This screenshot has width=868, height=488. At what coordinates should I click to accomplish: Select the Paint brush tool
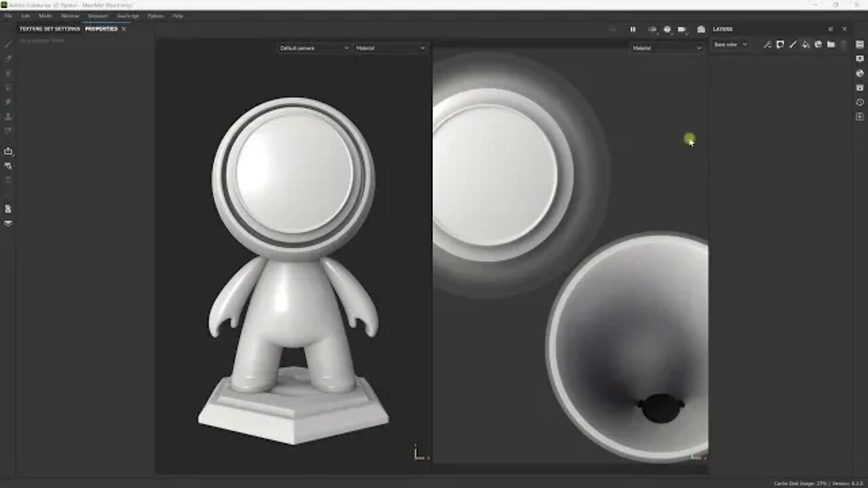pyautogui.click(x=8, y=44)
